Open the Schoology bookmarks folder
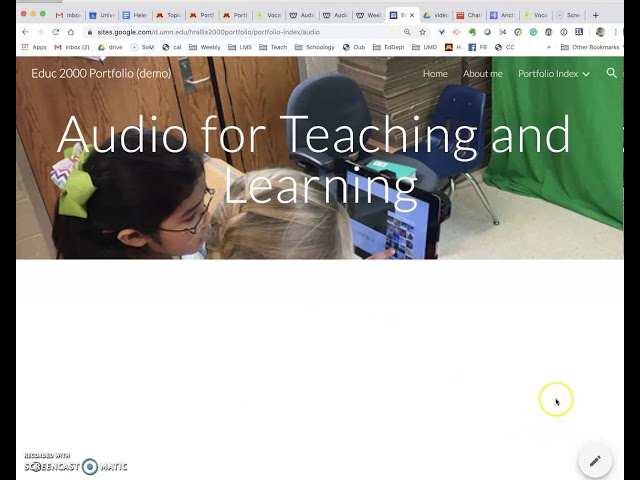 314,47
